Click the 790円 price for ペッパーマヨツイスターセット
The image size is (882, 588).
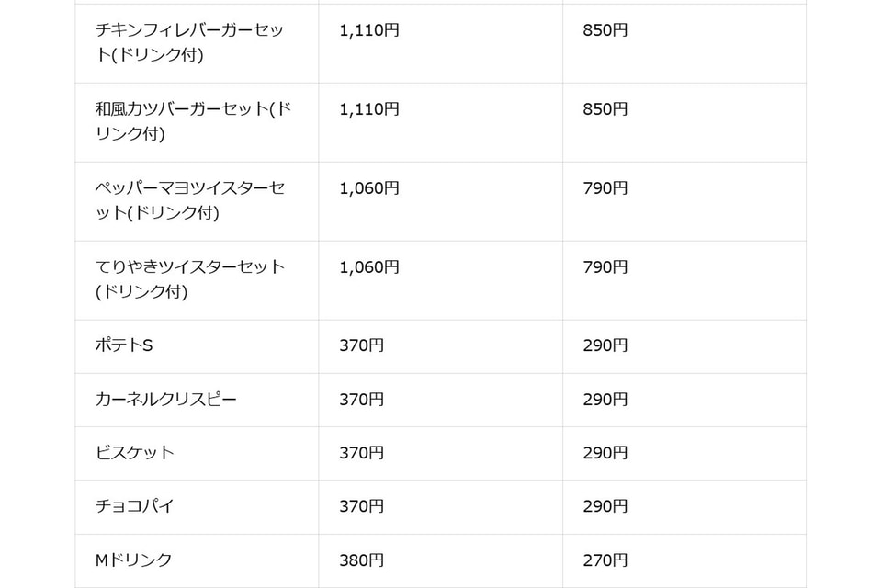point(605,188)
